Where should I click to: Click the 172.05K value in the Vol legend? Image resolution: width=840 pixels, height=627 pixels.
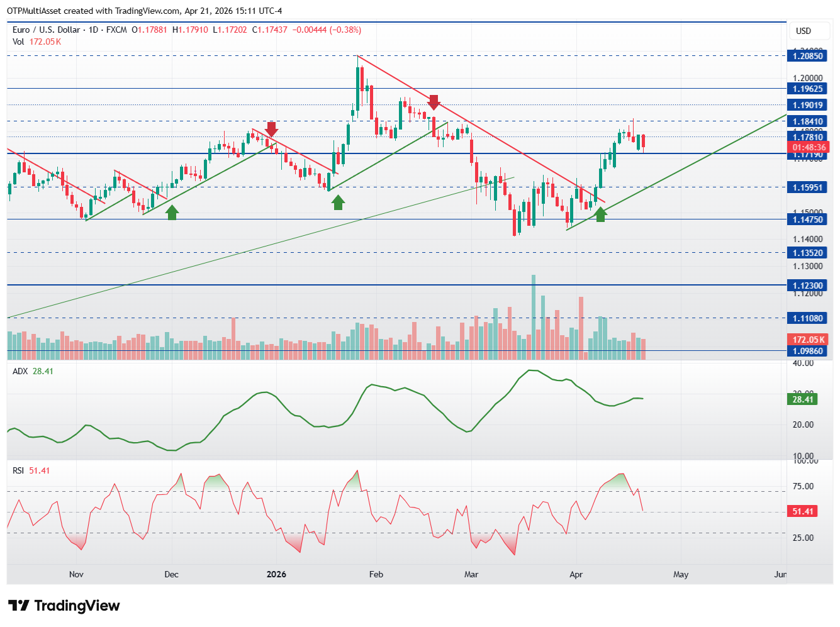(45, 42)
